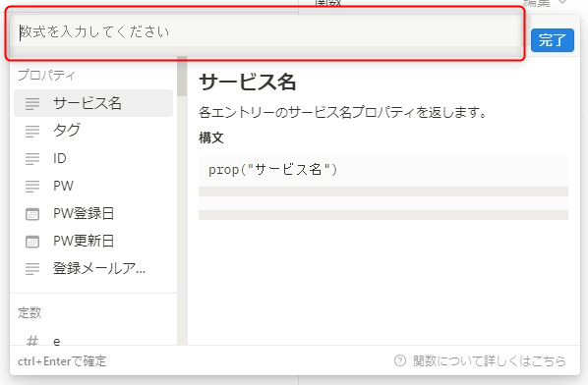
Task: Click text icon beside 登録メールア...
Action: [x=32, y=269]
